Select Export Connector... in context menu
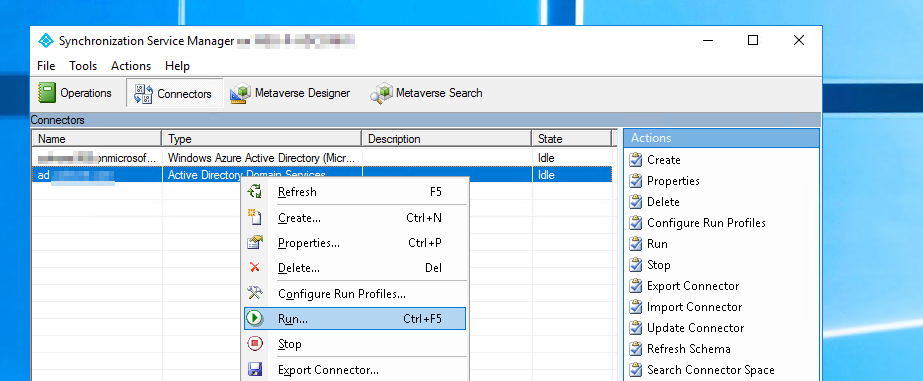Screen dimensions: 923x381 [x=354, y=370]
